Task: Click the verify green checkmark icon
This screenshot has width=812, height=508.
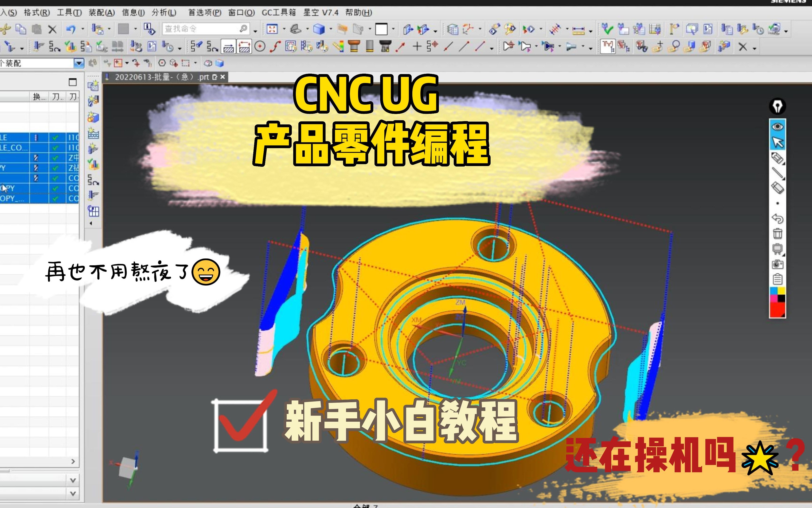Action: [607, 29]
